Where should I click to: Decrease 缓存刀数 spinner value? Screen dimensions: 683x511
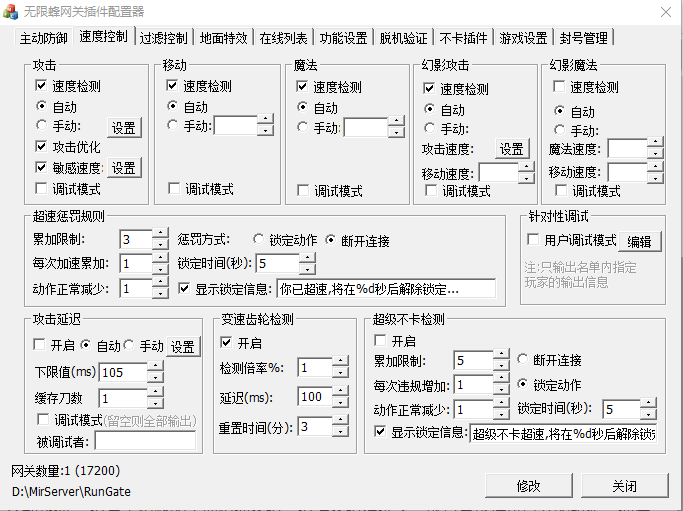click(x=155, y=404)
